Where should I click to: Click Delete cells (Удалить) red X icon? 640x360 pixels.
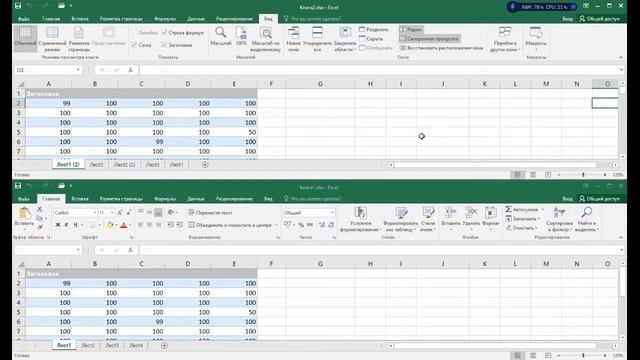pos(471,216)
